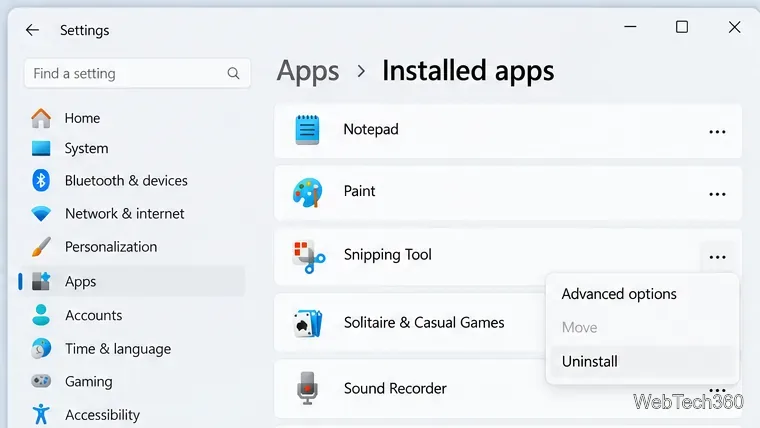This screenshot has height=428, width=760.
Task: Select Apps in the sidebar
Action: [131, 281]
